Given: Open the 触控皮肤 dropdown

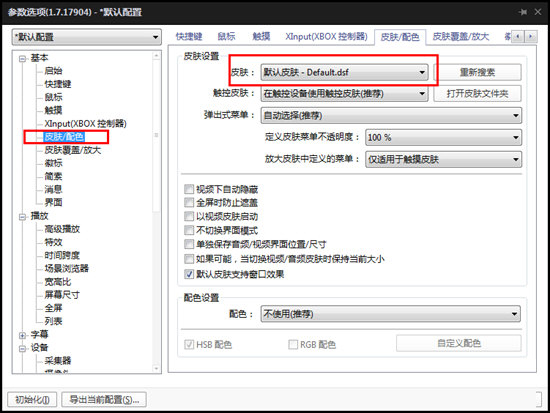Looking at the screenshot, I should [344, 94].
